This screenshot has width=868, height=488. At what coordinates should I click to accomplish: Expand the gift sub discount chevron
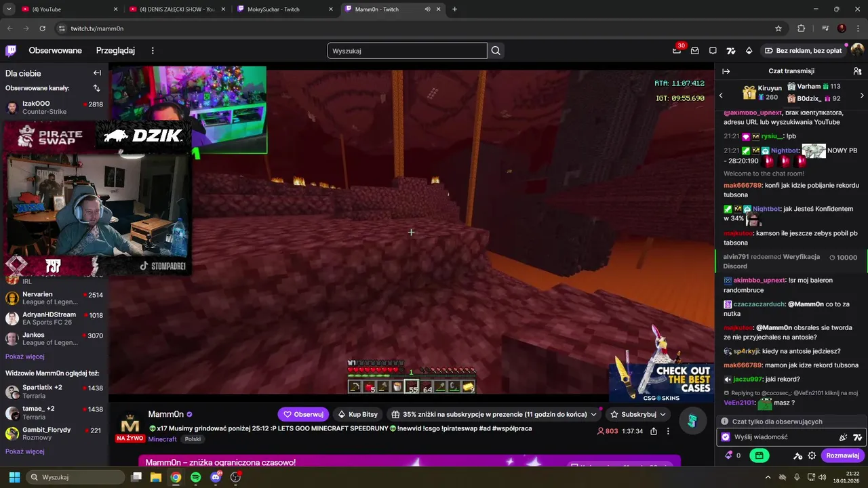(x=593, y=414)
